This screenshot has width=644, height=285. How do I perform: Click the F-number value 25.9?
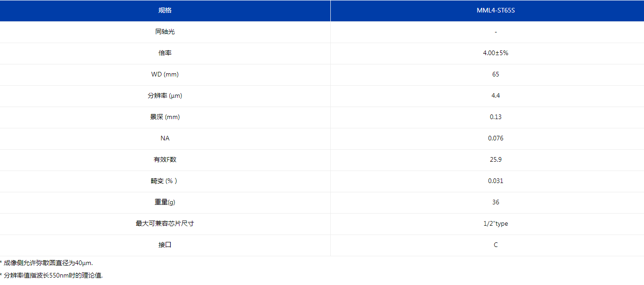[495, 160]
